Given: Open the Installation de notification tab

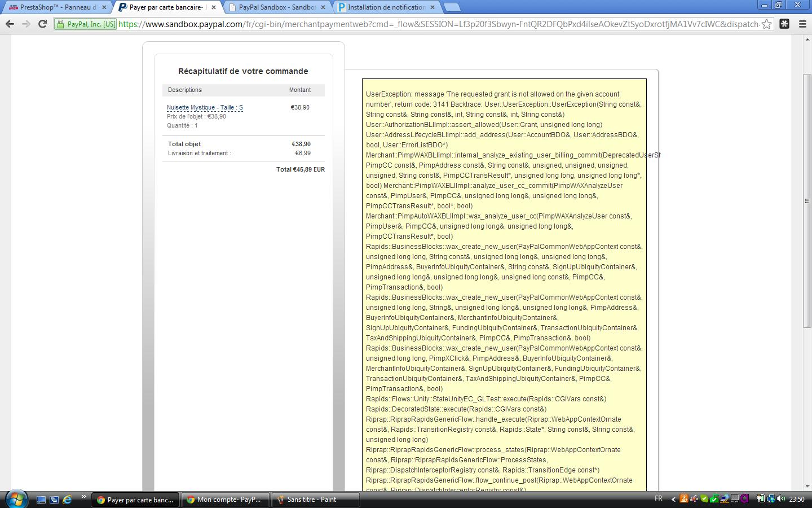Looking at the screenshot, I should point(386,7).
